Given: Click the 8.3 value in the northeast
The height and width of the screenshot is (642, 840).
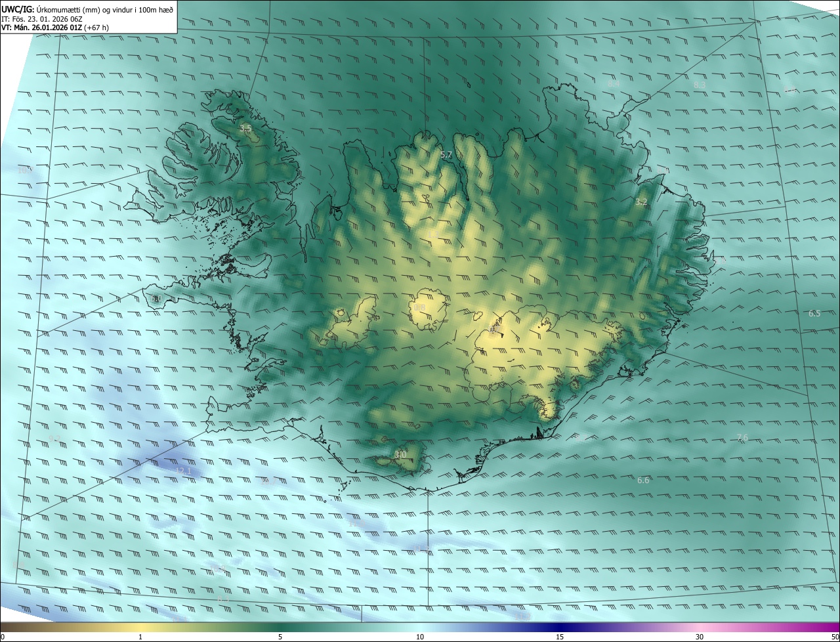Looking at the screenshot, I should [700, 85].
